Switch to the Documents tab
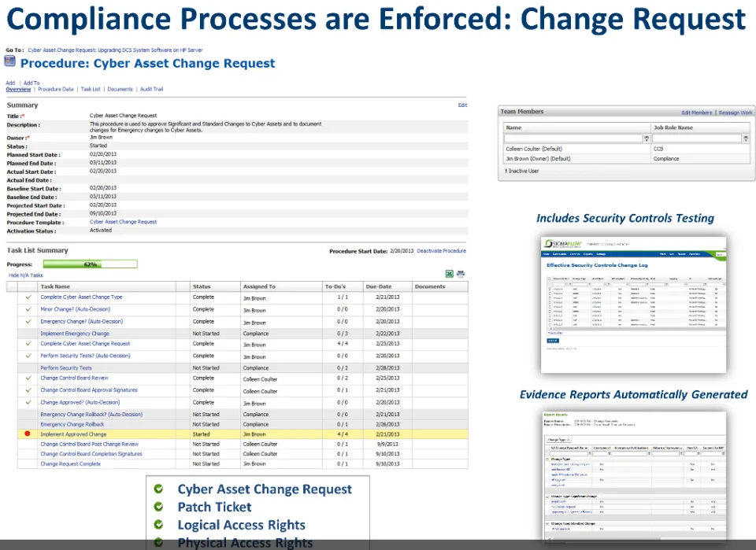The height and width of the screenshot is (550, 756). point(120,89)
